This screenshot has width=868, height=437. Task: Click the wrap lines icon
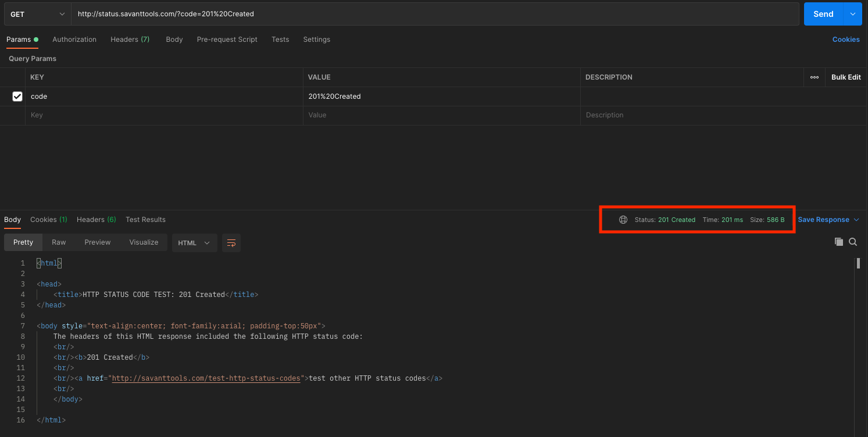click(x=231, y=243)
